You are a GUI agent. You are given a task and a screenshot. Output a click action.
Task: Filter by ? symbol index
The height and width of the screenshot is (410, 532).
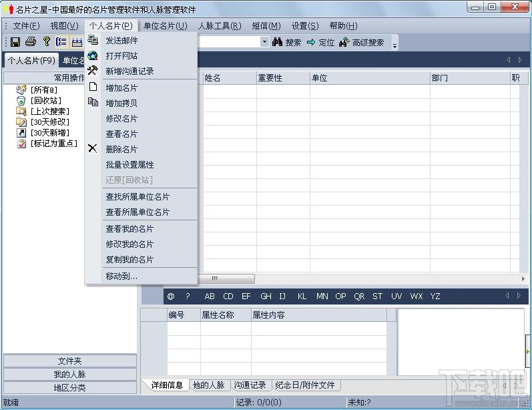(188, 296)
